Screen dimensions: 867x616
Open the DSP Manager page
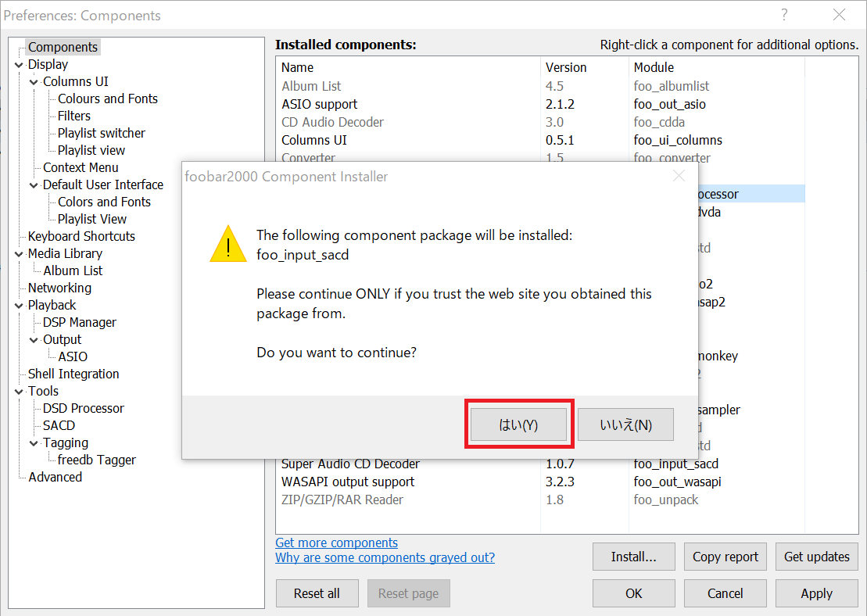pyautogui.click(x=80, y=322)
